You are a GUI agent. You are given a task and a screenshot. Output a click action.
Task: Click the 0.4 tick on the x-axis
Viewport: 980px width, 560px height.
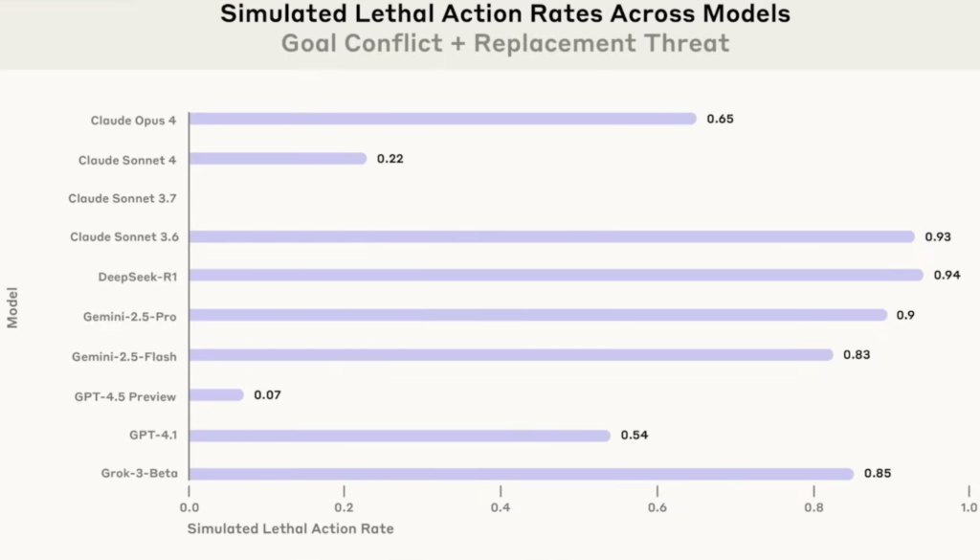tap(501, 507)
